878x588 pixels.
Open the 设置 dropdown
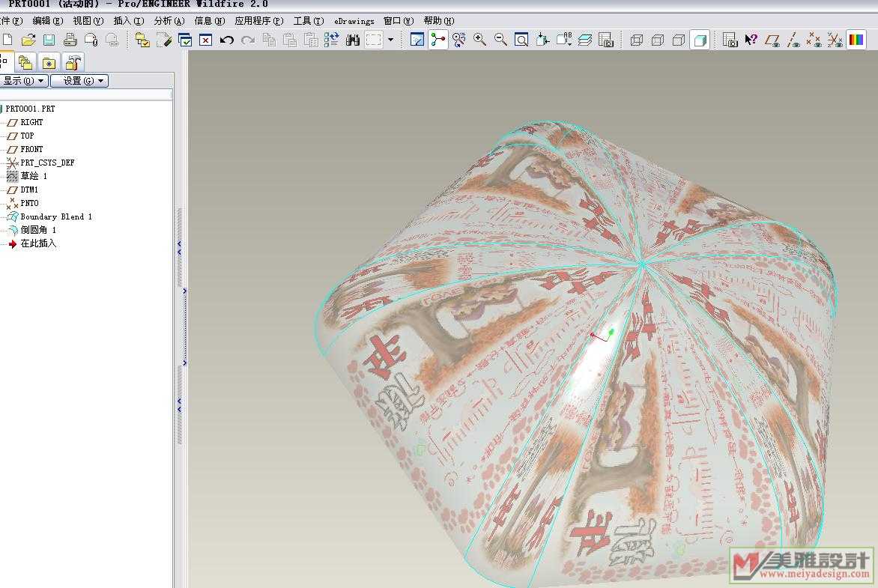click(79, 81)
